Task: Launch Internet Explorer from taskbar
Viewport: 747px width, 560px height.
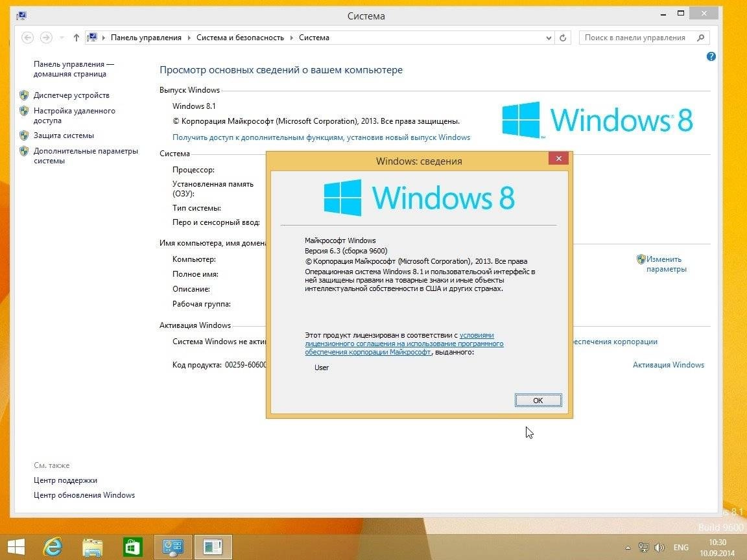Action: pos(53,546)
